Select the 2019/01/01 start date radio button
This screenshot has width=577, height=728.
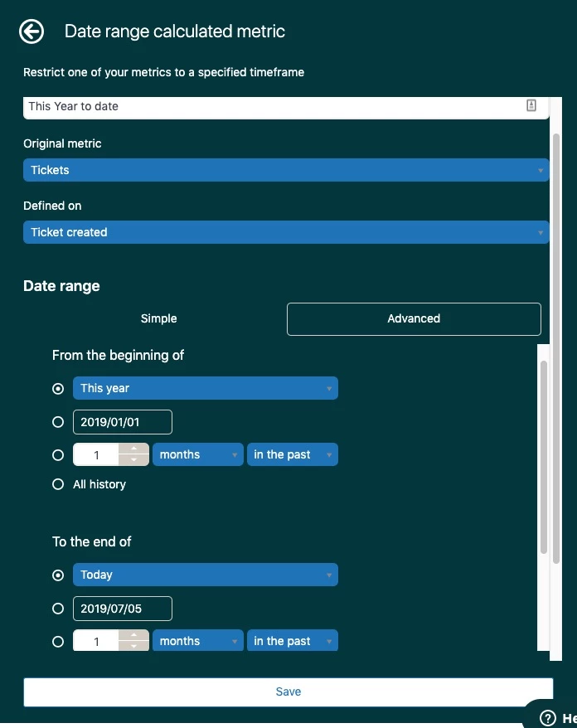point(58,422)
